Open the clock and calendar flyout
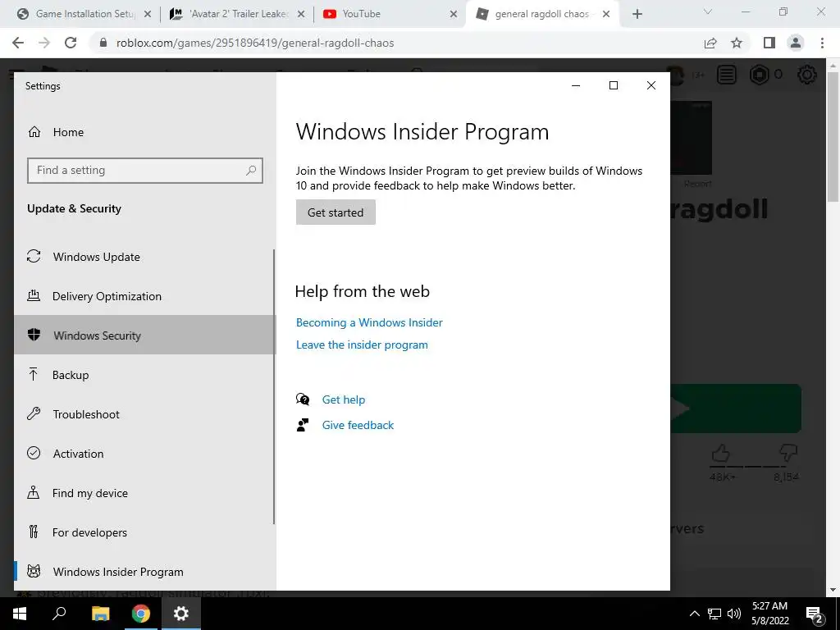840x630 pixels. (769, 614)
